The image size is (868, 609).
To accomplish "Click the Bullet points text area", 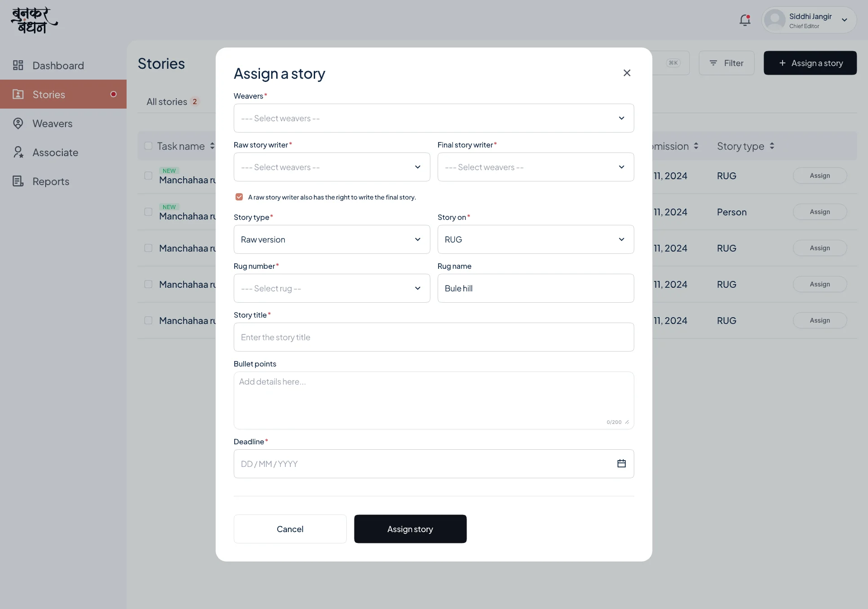I will (x=434, y=400).
